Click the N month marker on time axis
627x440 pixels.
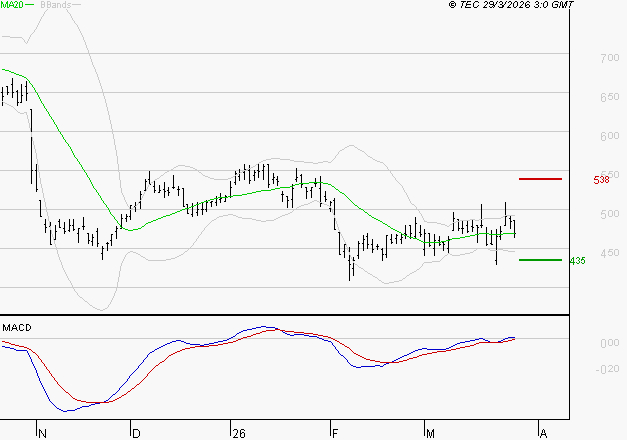coord(42,434)
